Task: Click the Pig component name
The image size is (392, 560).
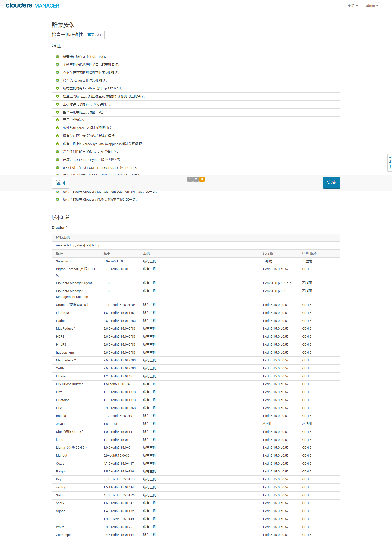Action: coord(58,479)
